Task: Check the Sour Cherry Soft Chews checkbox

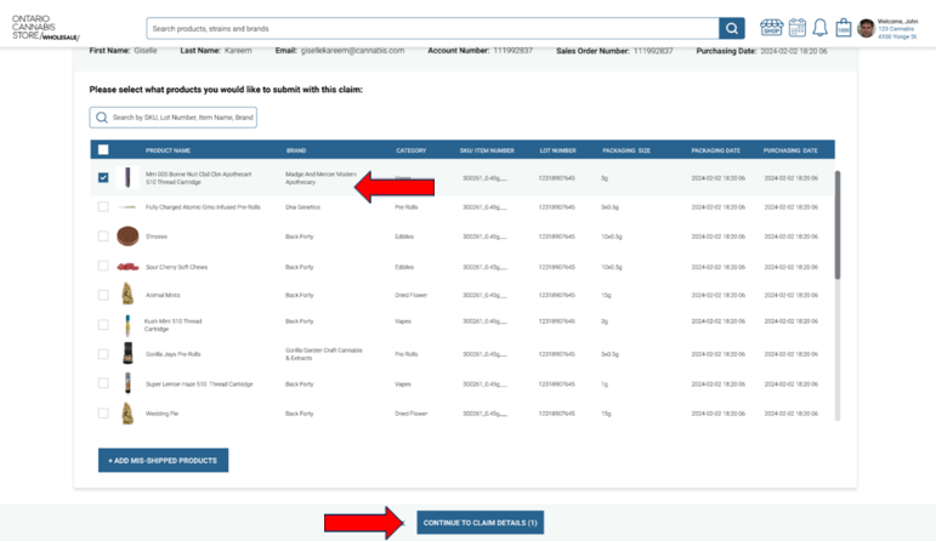Action: pos(103,266)
